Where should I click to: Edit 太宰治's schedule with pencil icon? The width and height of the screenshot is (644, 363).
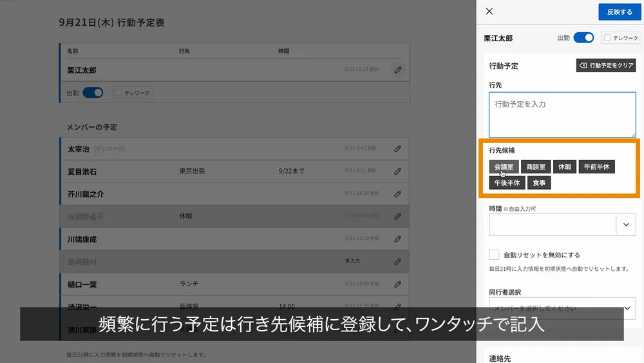tap(398, 149)
